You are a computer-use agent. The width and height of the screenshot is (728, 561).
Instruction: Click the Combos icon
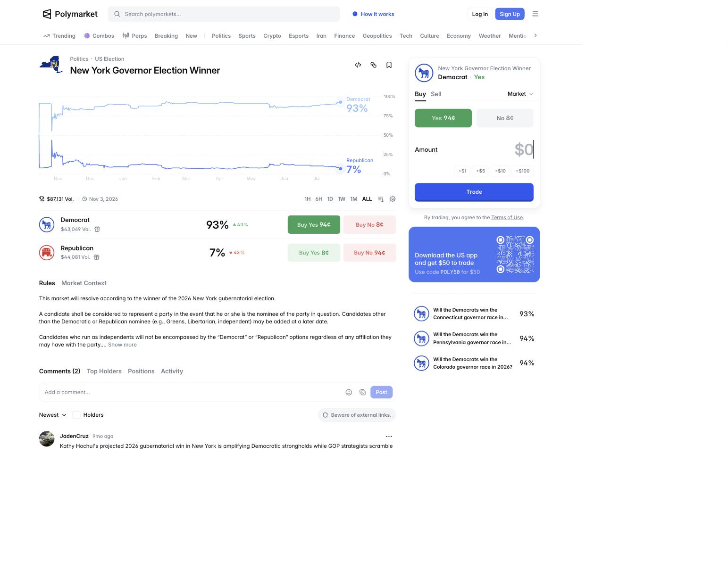pos(86,36)
